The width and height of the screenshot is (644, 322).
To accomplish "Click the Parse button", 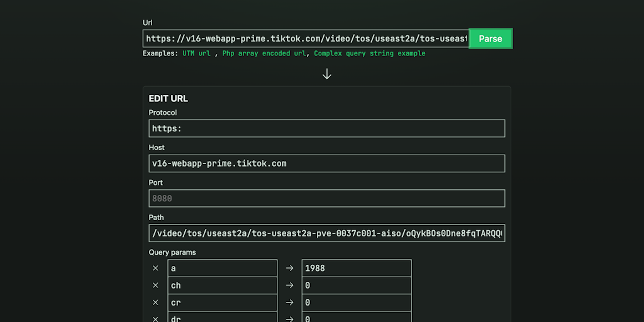I will tap(491, 38).
